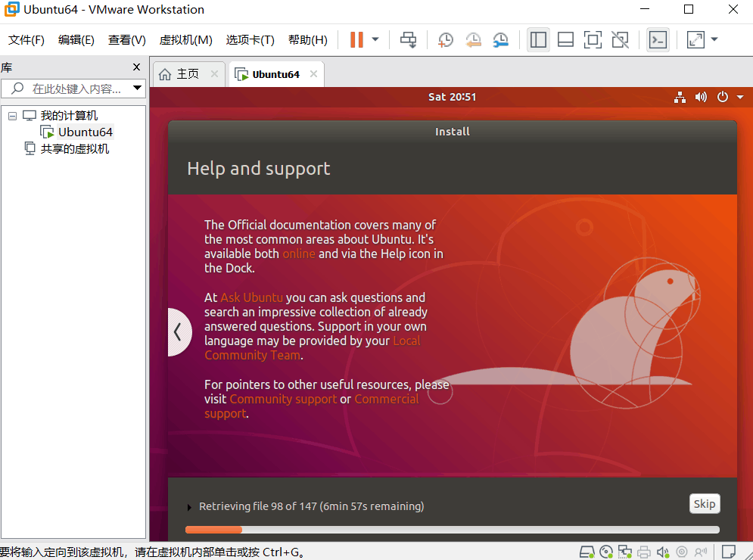
Task: Click the message log status icon
Action: pyautogui.click(x=729, y=552)
